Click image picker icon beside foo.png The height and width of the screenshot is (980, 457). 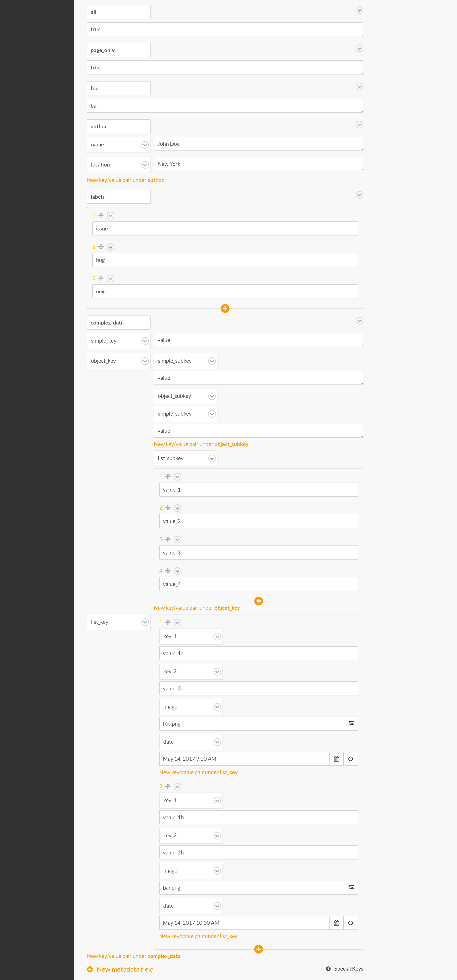coord(351,724)
